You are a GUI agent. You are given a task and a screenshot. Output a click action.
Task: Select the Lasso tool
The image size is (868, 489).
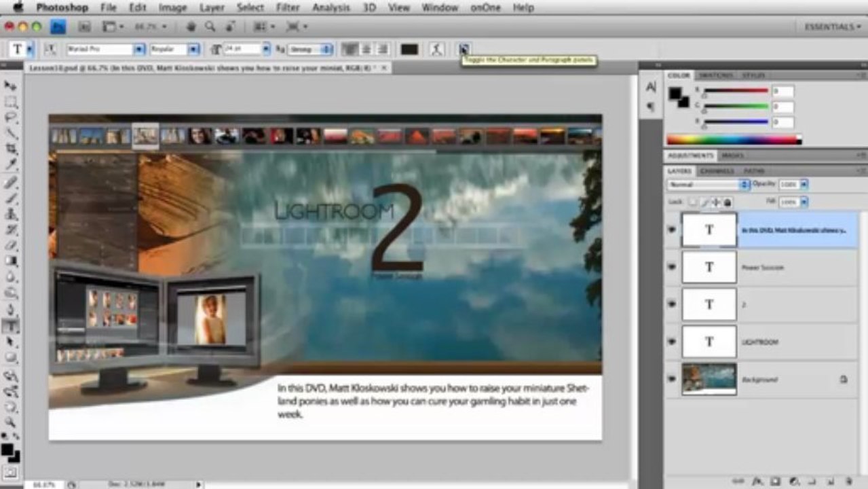[11, 118]
